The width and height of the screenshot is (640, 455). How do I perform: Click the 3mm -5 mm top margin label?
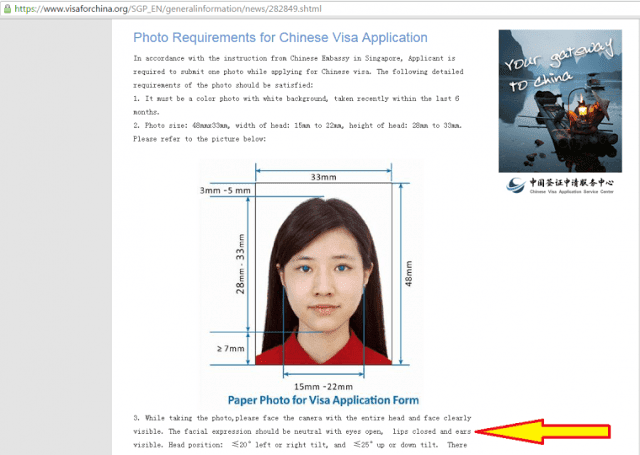(225, 190)
